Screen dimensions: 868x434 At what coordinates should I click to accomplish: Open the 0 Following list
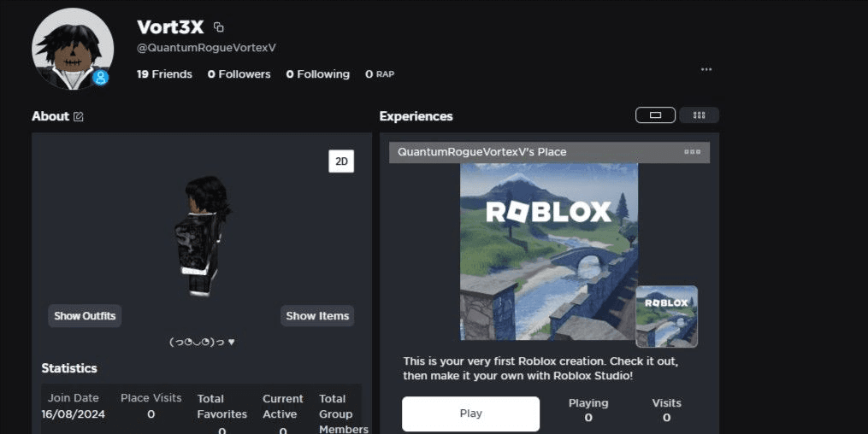(x=318, y=74)
